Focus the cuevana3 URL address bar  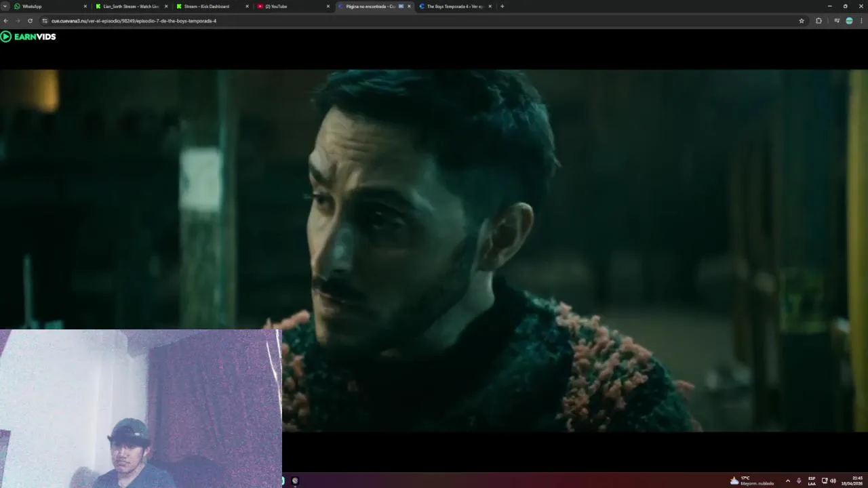[x=420, y=21]
